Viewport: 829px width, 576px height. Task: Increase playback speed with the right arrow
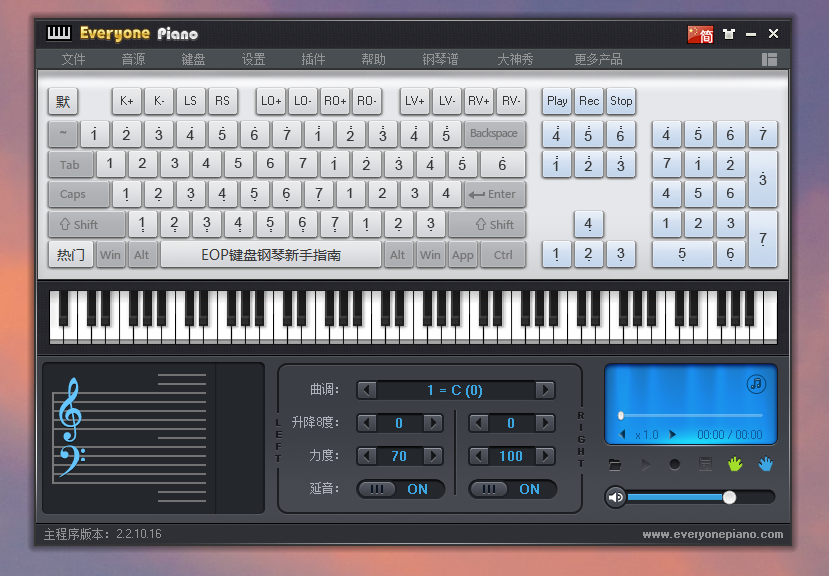[x=673, y=434]
